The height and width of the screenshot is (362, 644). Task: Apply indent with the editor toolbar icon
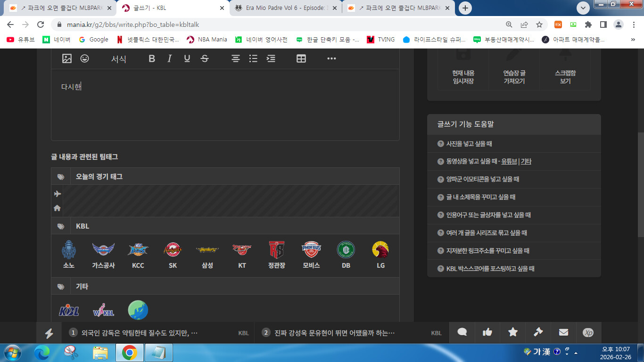click(x=271, y=58)
